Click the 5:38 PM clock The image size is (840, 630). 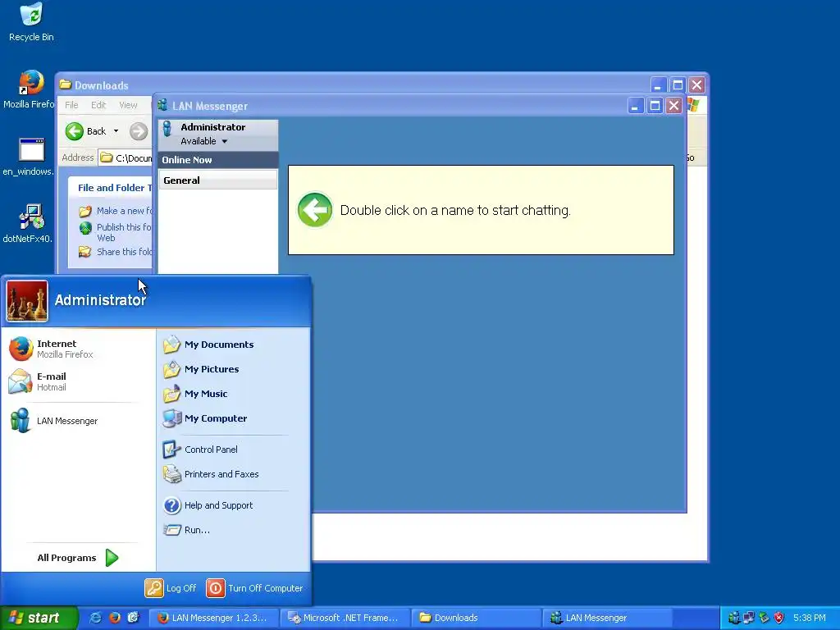(810, 618)
